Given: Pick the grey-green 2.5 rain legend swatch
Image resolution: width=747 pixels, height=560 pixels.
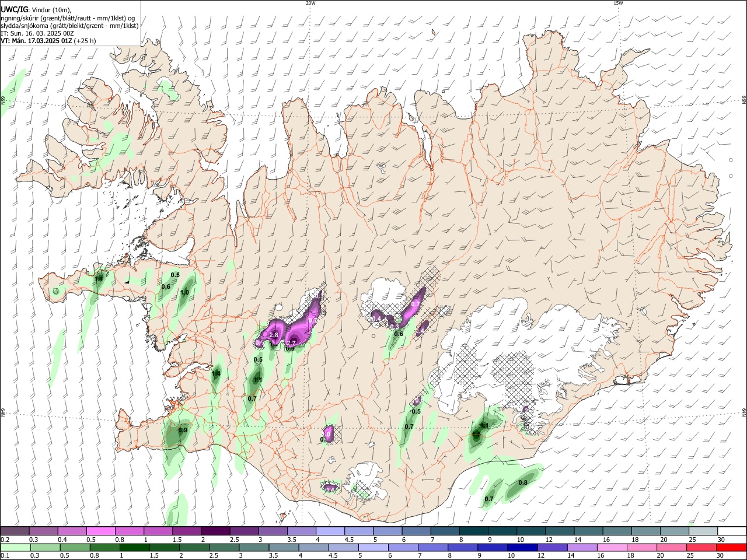Looking at the screenshot, I should pyautogui.click(x=224, y=547).
